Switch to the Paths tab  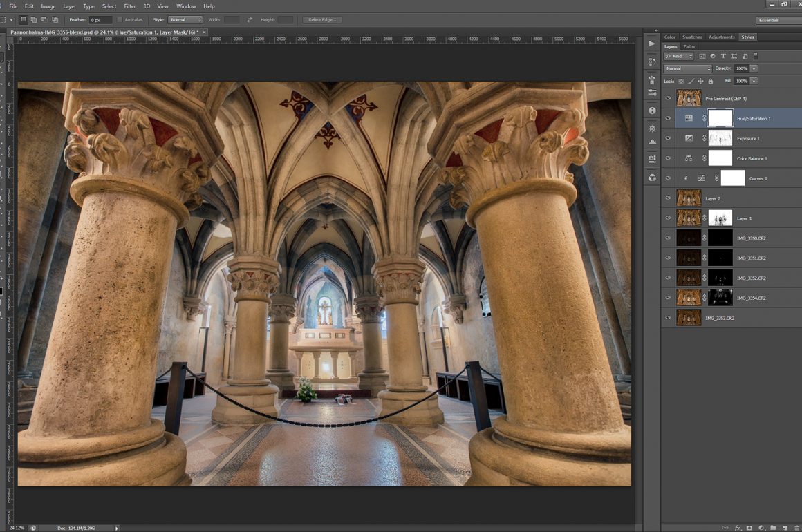click(689, 46)
